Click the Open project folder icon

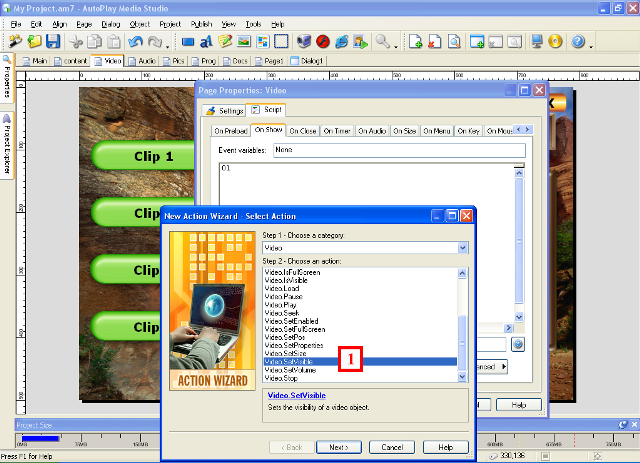click(x=35, y=42)
